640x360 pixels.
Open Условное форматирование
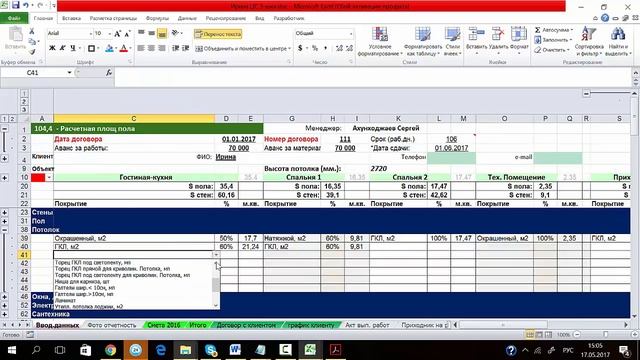coord(380,42)
